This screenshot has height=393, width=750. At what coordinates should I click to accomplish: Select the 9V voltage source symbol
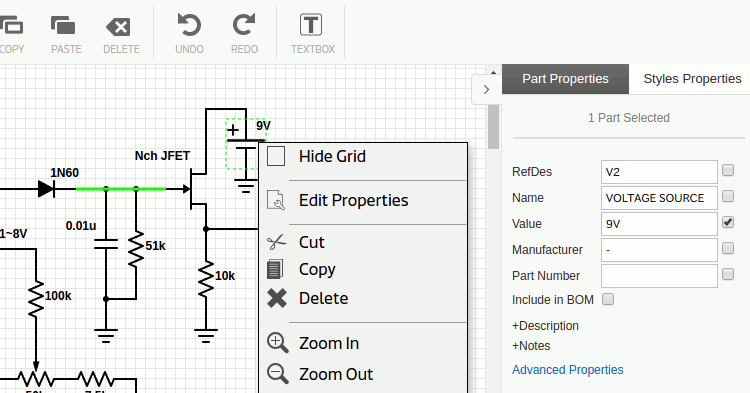click(x=246, y=144)
